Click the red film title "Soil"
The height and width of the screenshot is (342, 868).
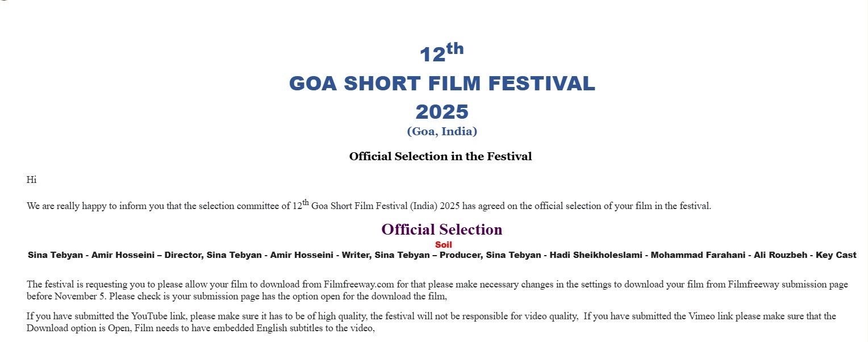click(443, 245)
